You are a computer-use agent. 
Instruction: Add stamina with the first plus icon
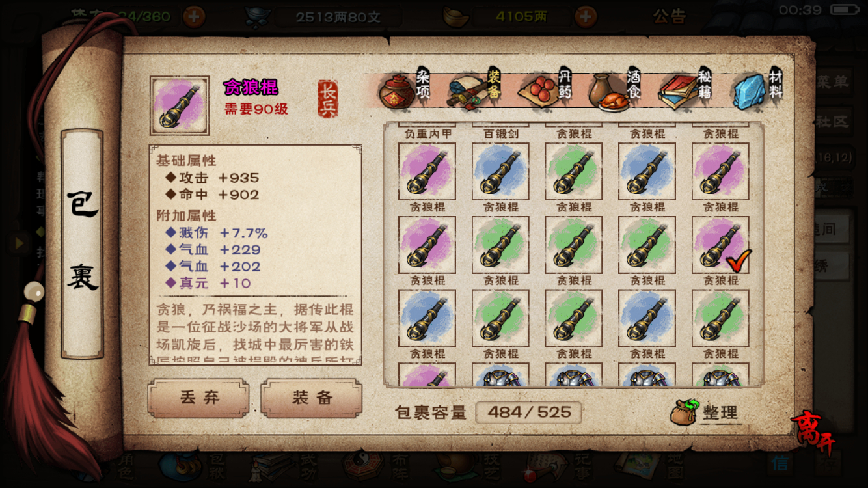193,16
